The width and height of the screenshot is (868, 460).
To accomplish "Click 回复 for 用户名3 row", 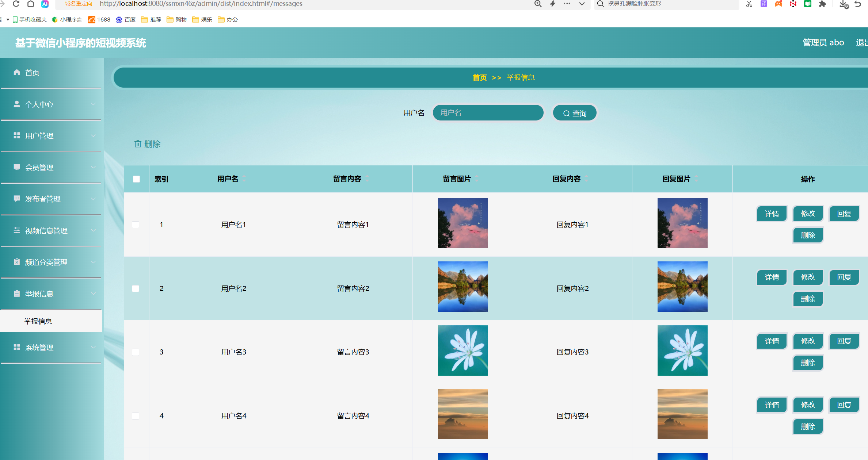I will (844, 341).
